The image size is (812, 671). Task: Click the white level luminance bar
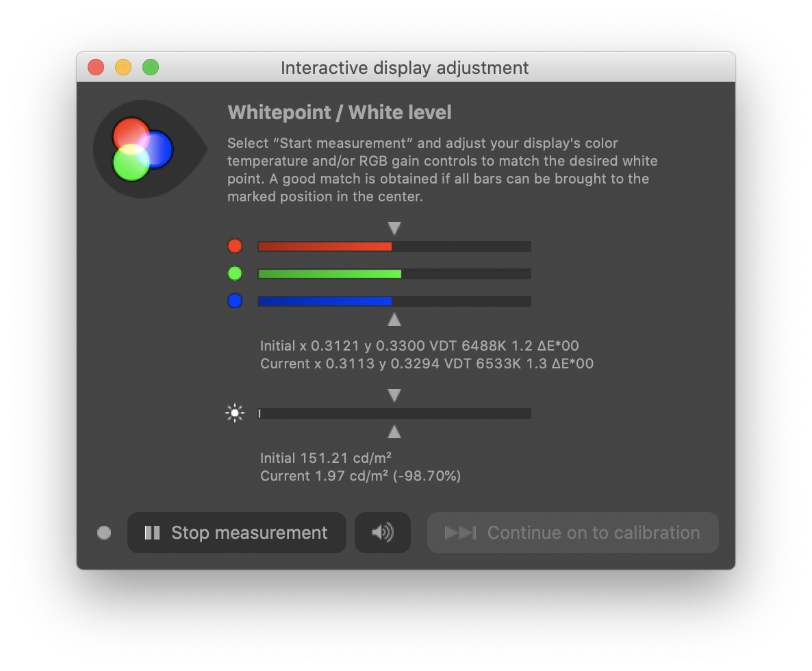394,413
